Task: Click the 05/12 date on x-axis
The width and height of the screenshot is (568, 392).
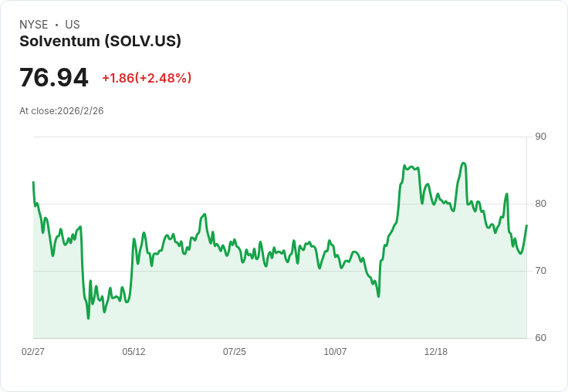Action: pyautogui.click(x=134, y=352)
